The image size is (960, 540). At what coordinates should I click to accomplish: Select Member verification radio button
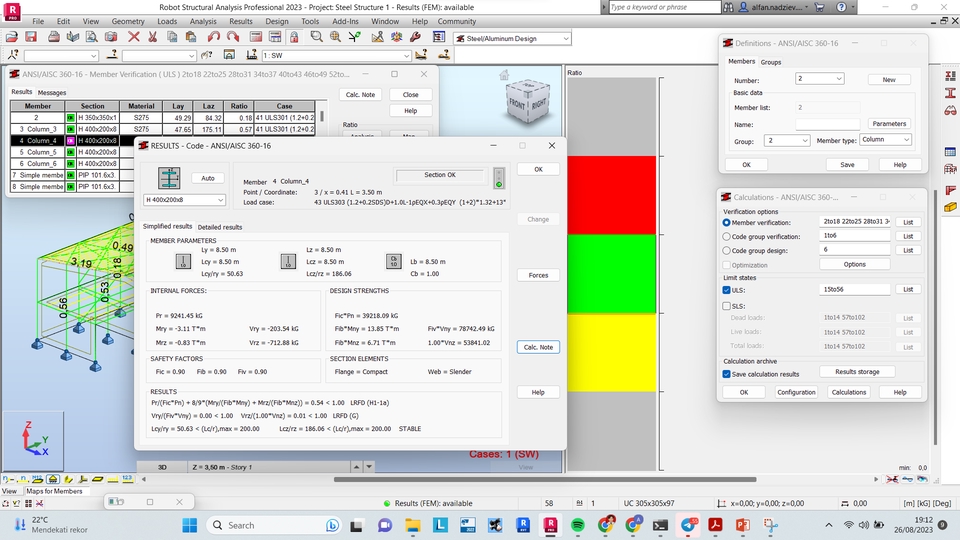[727, 223]
